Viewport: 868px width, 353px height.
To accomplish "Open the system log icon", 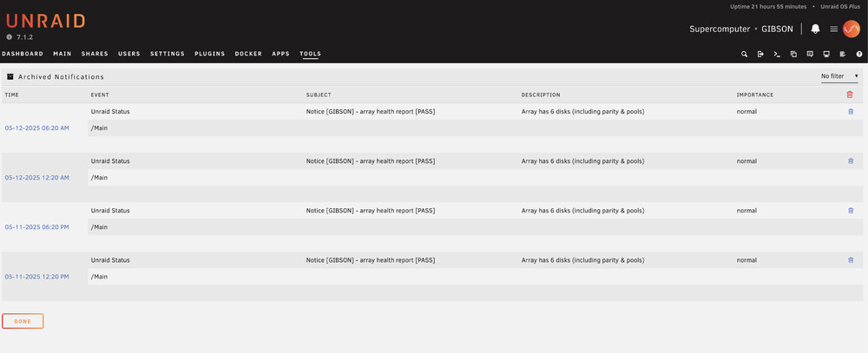I will click(843, 55).
